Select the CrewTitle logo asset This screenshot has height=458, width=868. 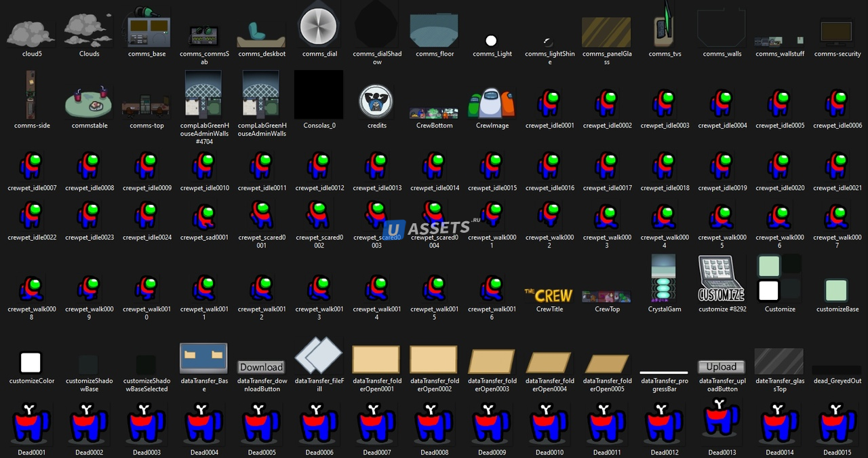click(549, 295)
